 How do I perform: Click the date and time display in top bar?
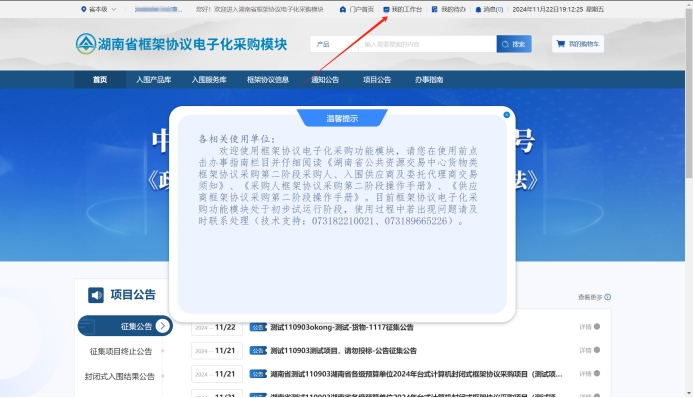[558, 9]
